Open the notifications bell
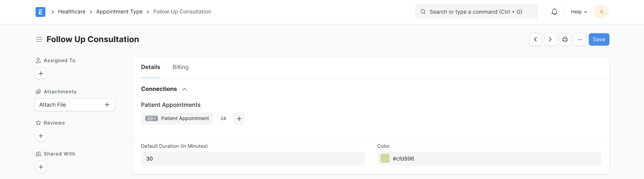This screenshot has height=179, width=644. pos(554,12)
